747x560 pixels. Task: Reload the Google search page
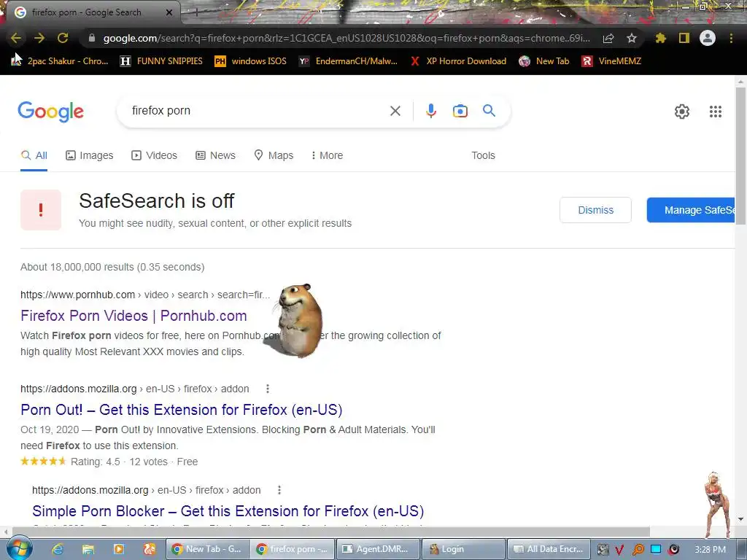(63, 38)
